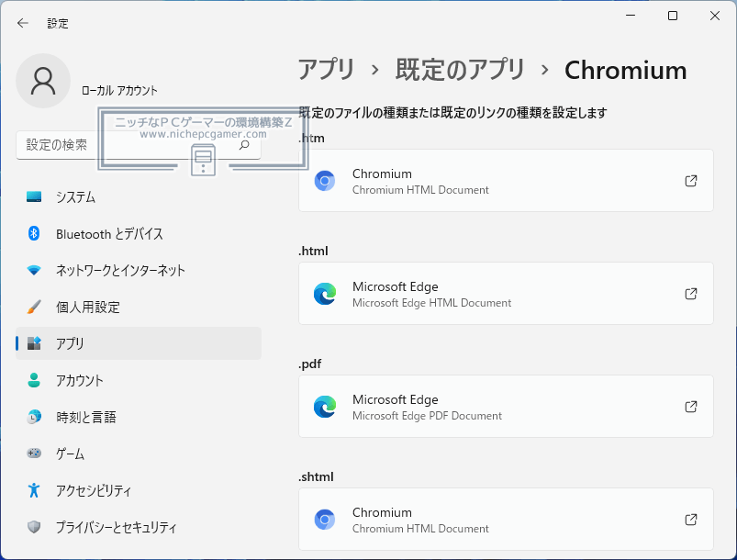Change default app for .shtml
The image size is (737, 560).
click(x=506, y=519)
